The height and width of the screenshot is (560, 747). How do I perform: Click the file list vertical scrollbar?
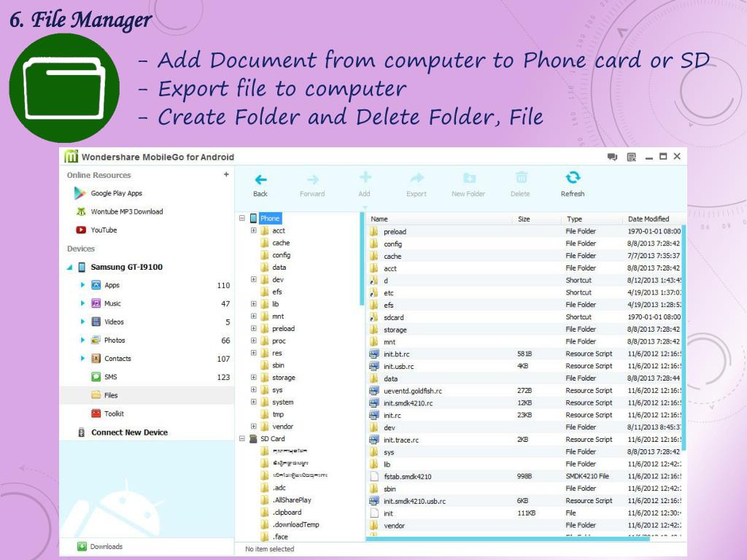(684, 338)
